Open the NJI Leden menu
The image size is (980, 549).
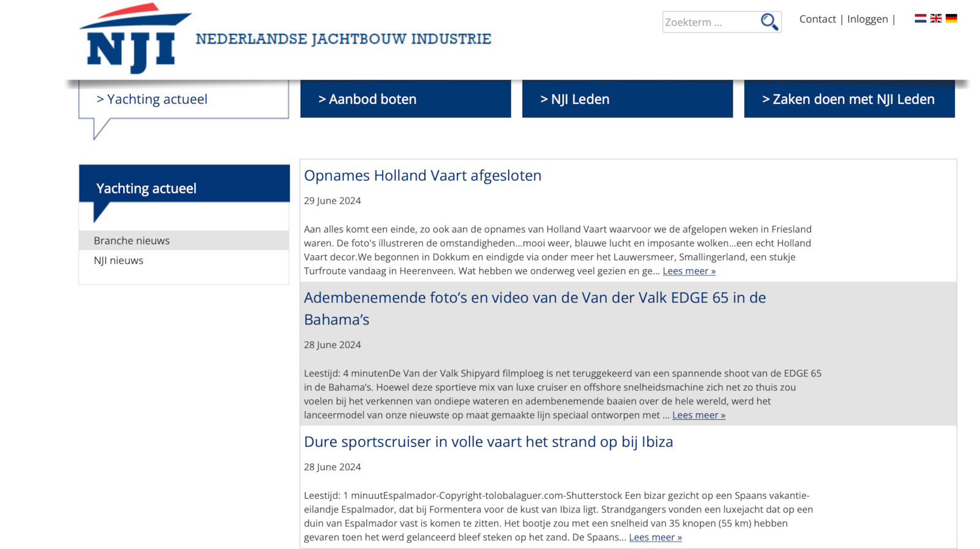click(x=627, y=99)
